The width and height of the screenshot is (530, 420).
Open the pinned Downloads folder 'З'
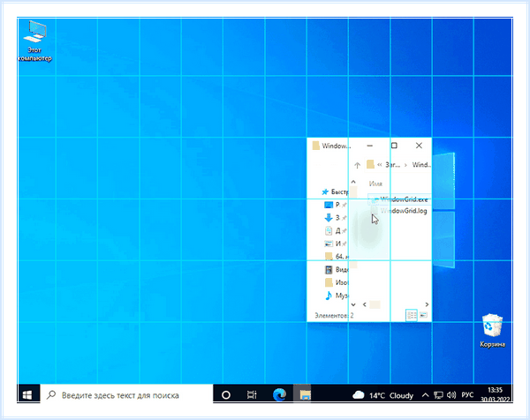click(335, 218)
